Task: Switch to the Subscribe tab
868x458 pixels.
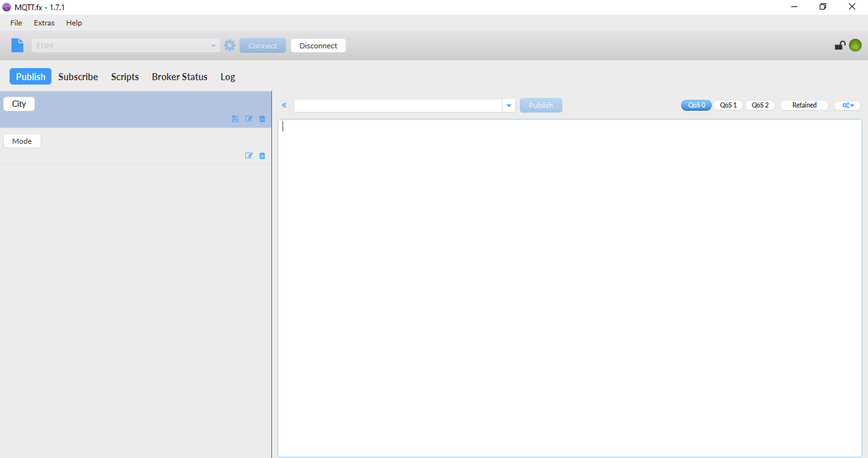Action: tap(78, 76)
